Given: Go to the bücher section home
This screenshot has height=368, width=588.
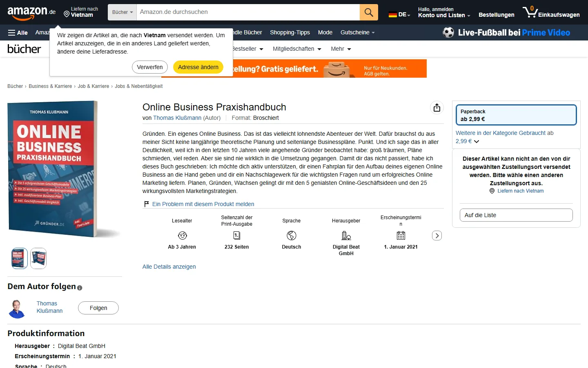Looking at the screenshot, I should 24,49.
